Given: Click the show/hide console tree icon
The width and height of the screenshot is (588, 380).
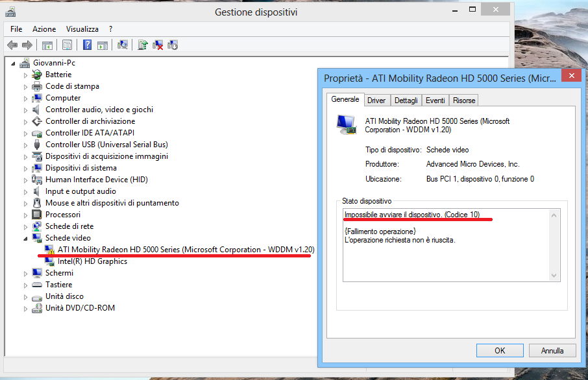Looking at the screenshot, I should [47, 45].
